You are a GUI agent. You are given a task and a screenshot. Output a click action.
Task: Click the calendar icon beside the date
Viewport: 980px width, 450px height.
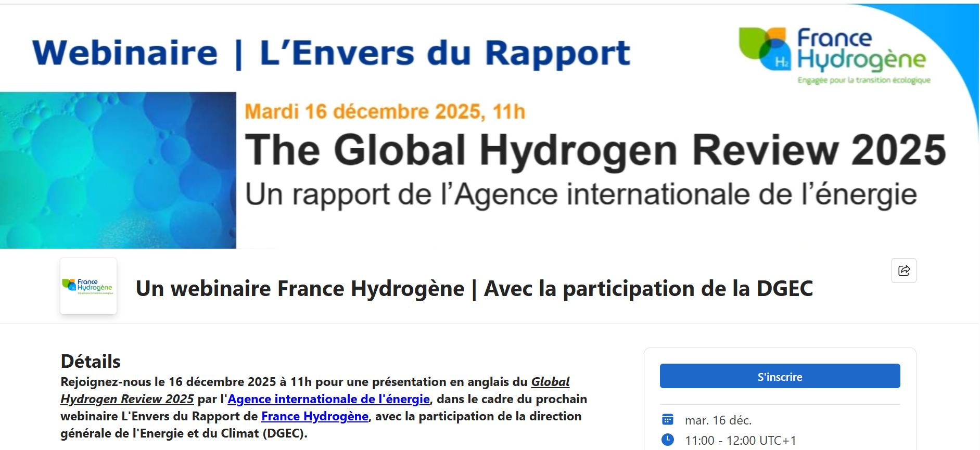point(667,419)
